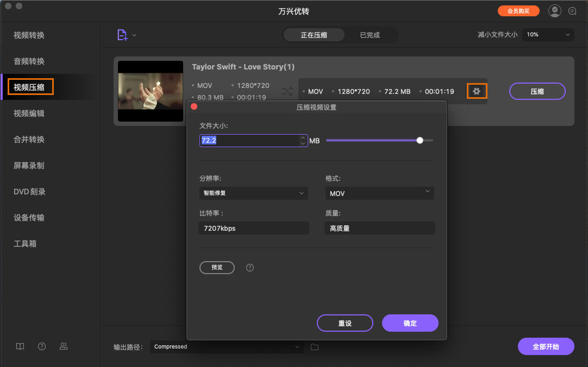Viewport: 588px width, 367px height.
Task: Click the question mark icon beside 预览
Action: pos(249,267)
